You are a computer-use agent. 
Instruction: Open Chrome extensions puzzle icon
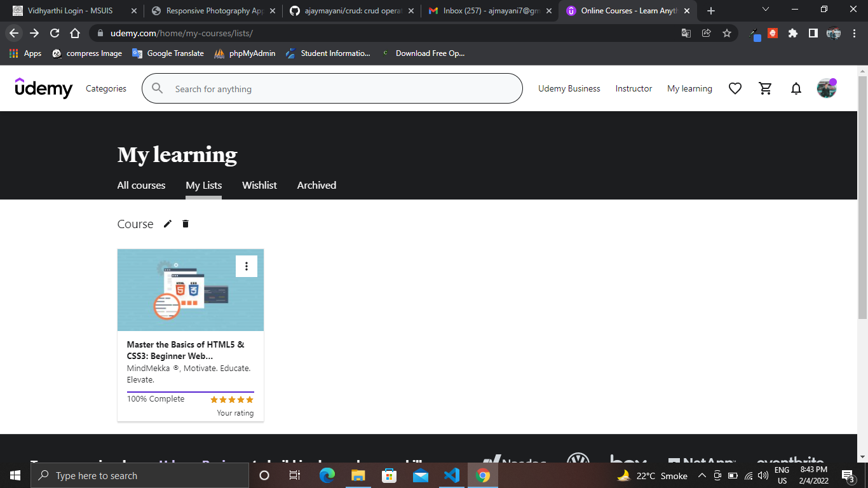792,33
